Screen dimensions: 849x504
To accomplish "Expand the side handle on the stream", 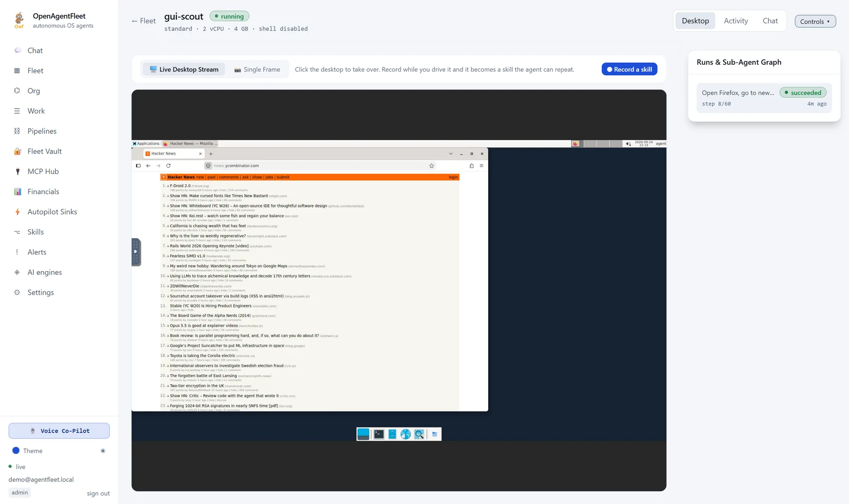I will (136, 252).
